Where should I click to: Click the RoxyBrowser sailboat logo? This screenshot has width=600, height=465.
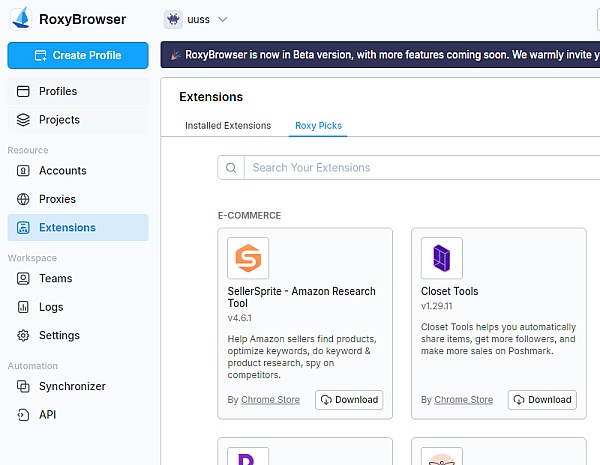[20, 19]
